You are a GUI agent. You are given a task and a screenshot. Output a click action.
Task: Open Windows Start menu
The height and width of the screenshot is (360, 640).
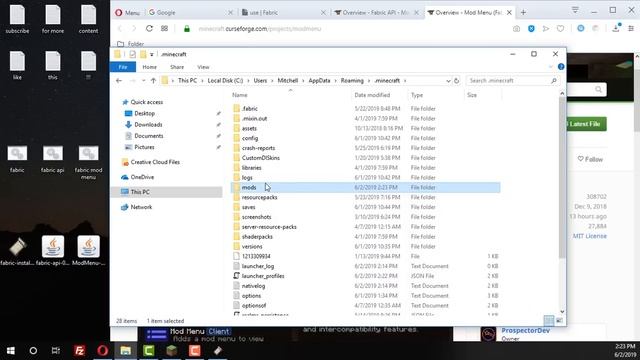tap(11, 351)
